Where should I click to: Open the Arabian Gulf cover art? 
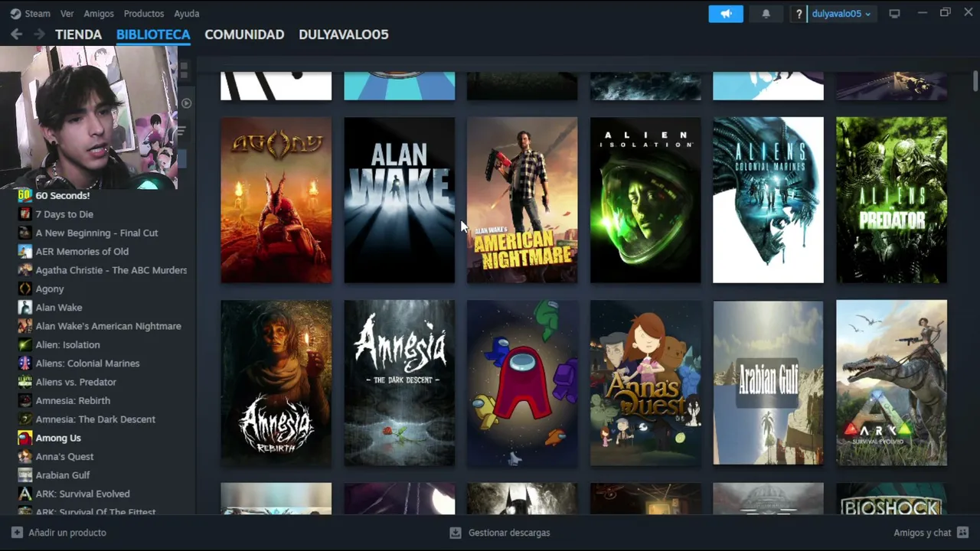pyautogui.click(x=769, y=383)
